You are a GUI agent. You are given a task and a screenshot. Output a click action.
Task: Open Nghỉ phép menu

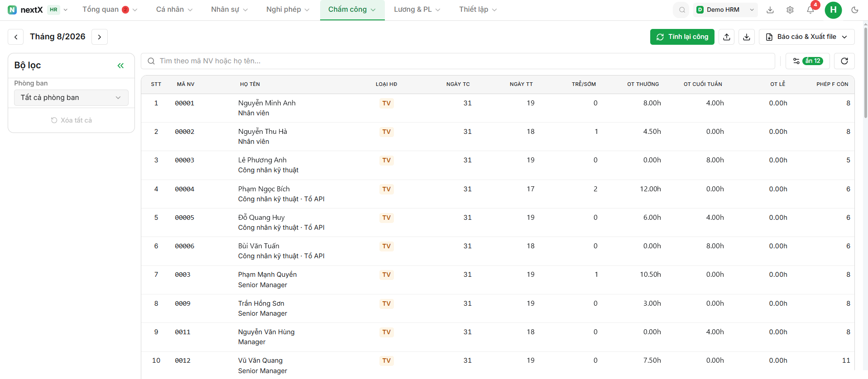point(288,9)
